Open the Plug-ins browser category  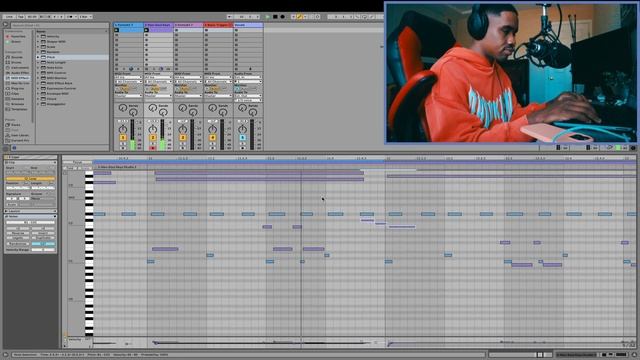pyautogui.click(x=17, y=88)
